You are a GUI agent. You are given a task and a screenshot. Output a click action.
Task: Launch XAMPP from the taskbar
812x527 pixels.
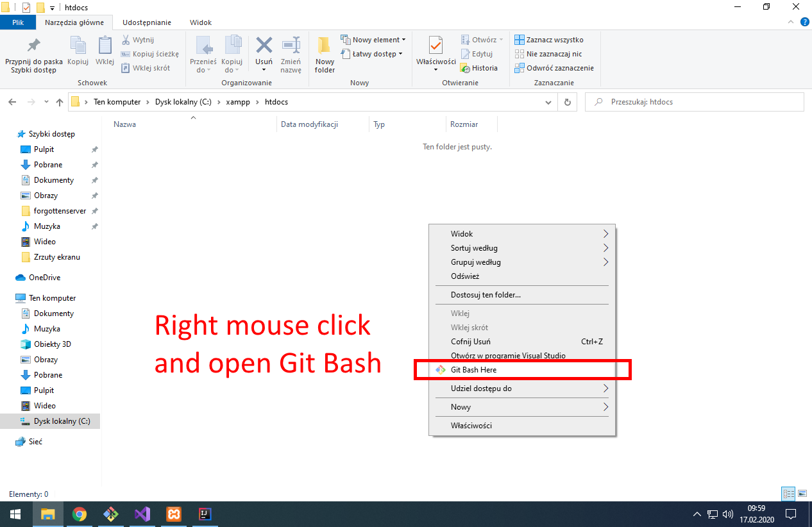[173, 514]
